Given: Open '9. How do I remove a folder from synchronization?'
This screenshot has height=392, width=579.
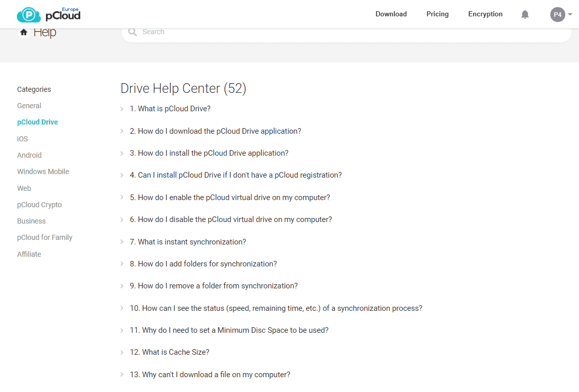Looking at the screenshot, I should (x=214, y=286).
